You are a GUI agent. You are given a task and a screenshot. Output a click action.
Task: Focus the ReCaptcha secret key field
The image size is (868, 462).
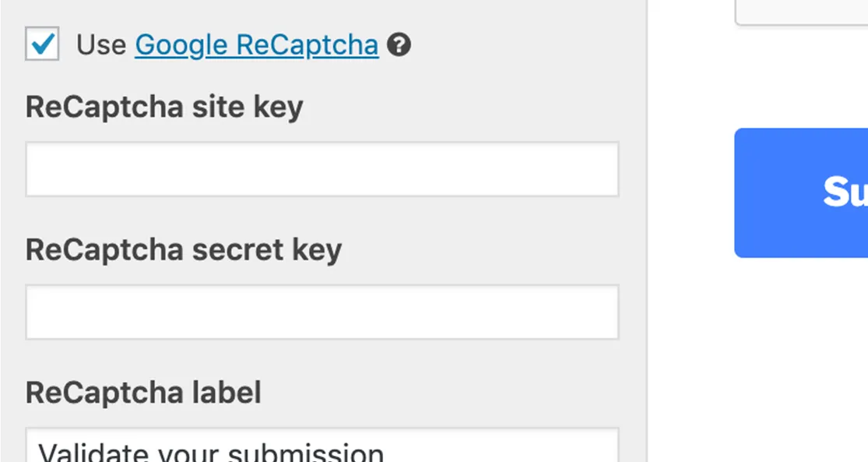pyautogui.click(x=322, y=312)
